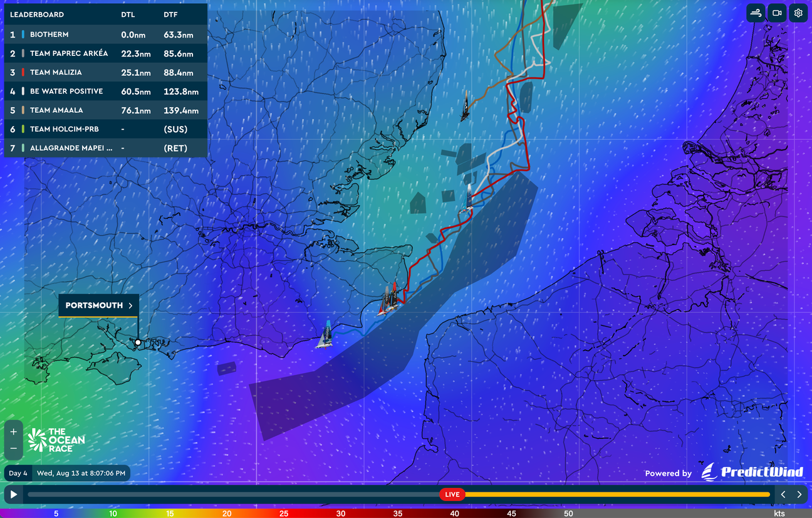The height and width of the screenshot is (518, 812).
Task: Toggle the wind overlay icon
Action: tap(756, 13)
